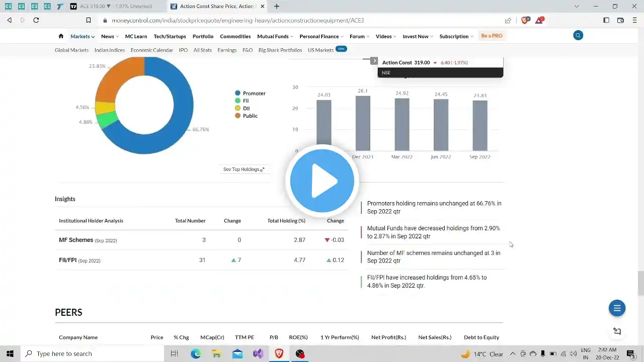
Task: Toggle the Public legend item
Action: pos(246,116)
